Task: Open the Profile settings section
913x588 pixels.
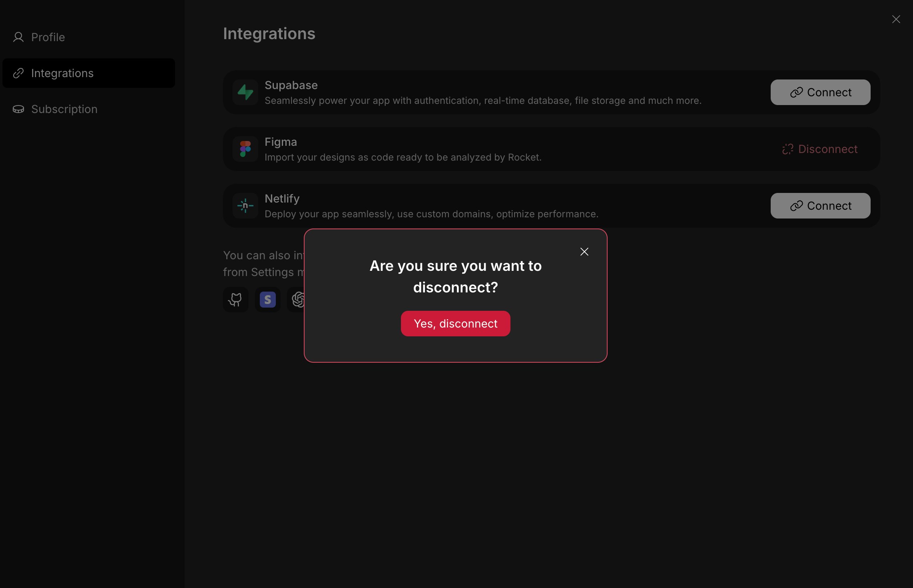Action: 48,37
